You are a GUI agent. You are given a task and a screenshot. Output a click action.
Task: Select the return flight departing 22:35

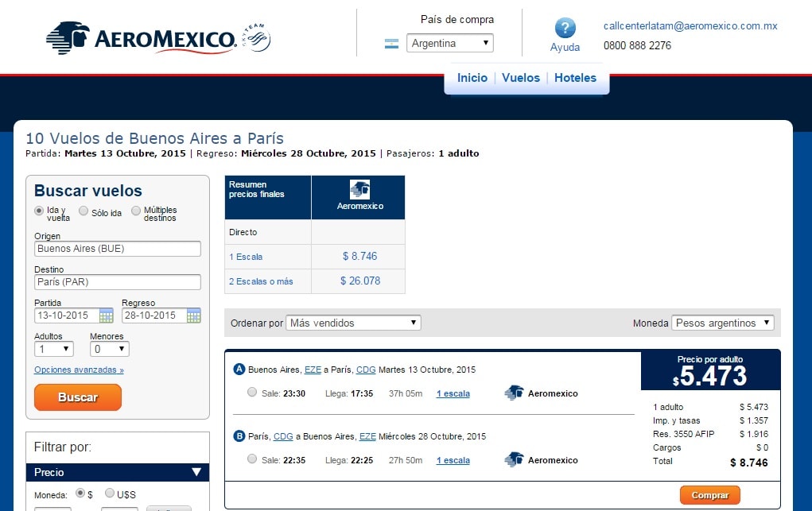[251, 459]
